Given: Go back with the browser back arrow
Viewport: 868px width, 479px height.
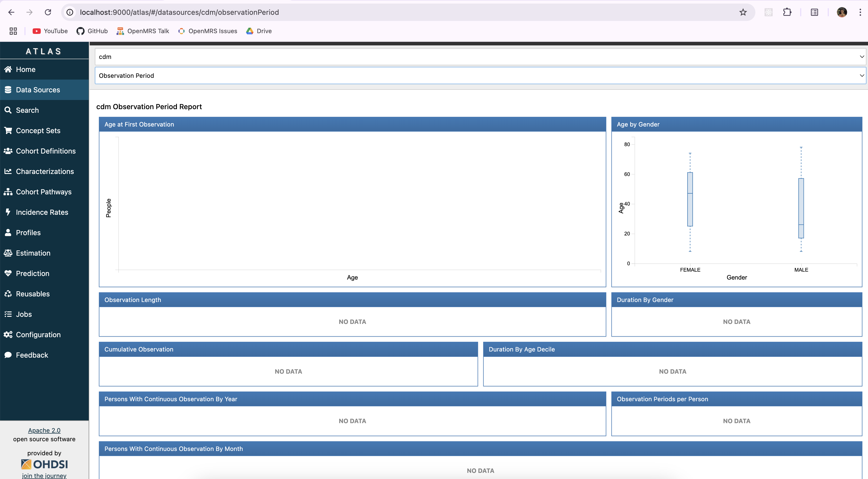Looking at the screenshot, I should (11, 12).
